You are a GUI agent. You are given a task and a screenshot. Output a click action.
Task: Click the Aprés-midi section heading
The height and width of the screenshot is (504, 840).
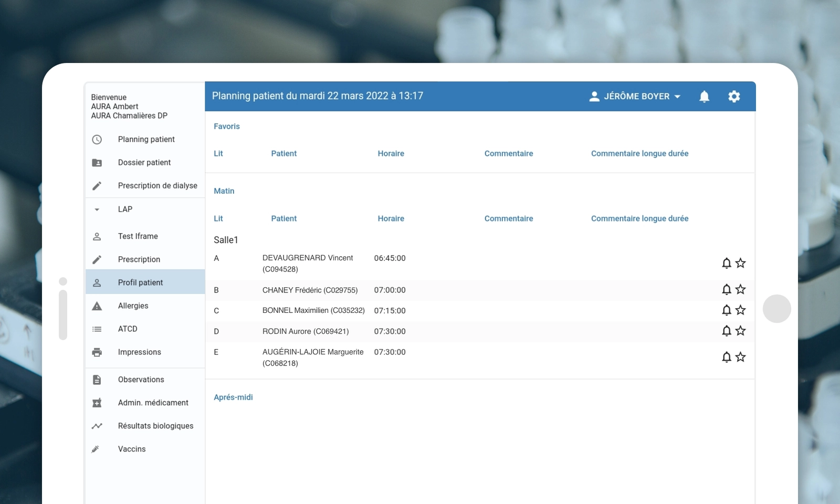click(233, 397)
